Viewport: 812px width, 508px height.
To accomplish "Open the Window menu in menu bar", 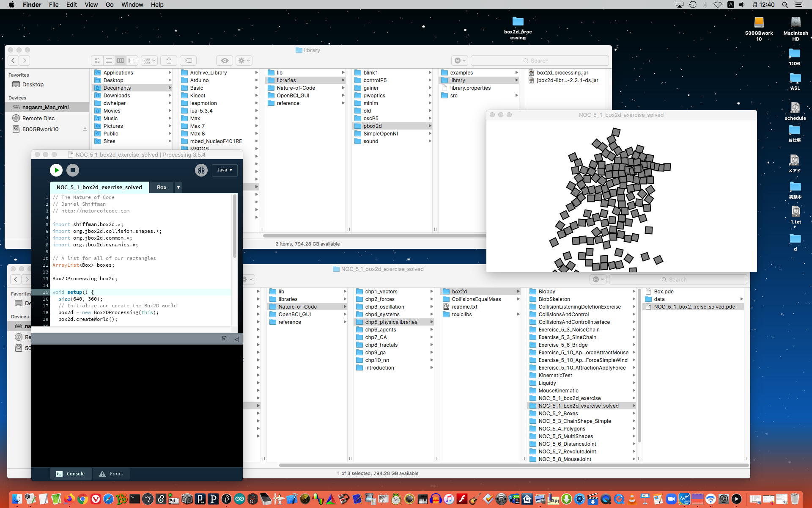I will coord(132,5).
